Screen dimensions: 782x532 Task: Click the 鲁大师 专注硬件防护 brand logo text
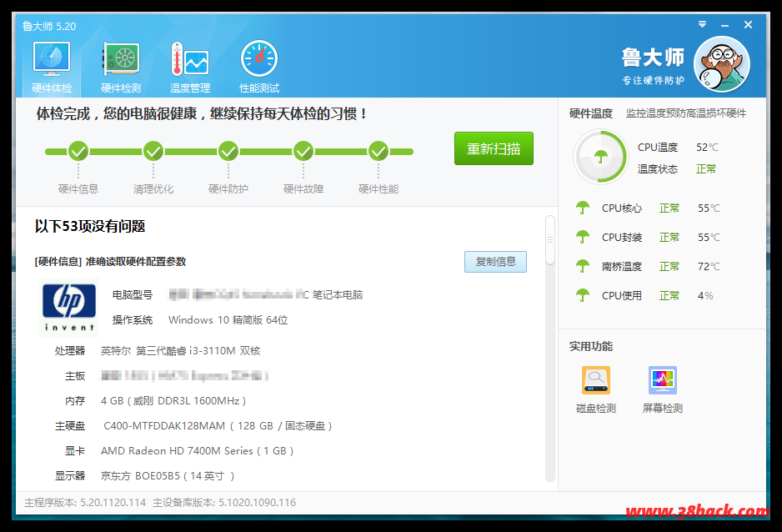tap(654, 65)
